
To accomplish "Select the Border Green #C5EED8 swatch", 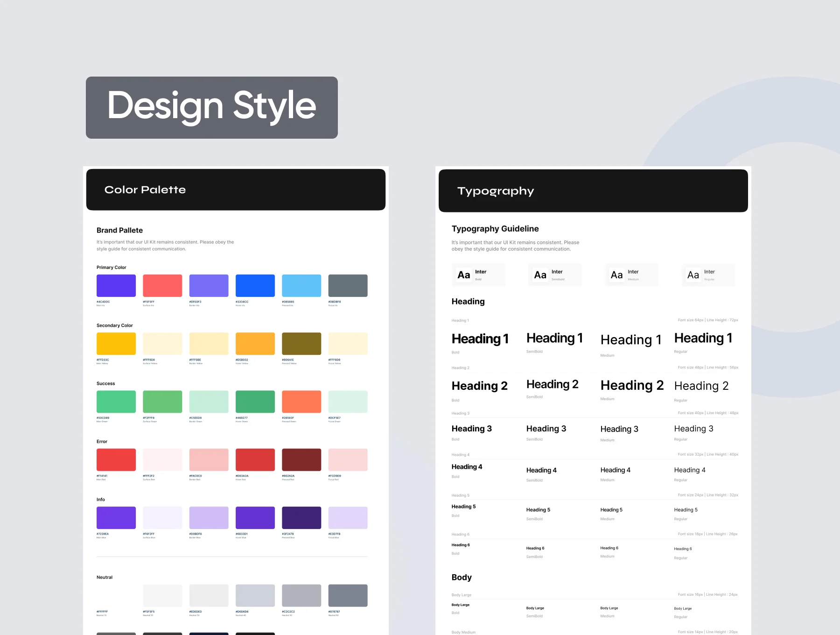I will 209,402.
